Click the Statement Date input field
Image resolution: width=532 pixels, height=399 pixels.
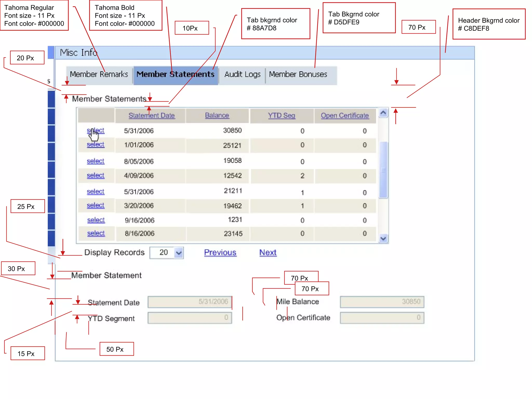point(190,302)
